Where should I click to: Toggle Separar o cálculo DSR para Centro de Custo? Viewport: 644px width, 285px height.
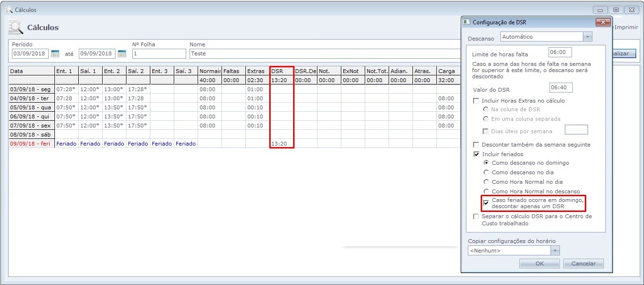click(x=476, y=217)
